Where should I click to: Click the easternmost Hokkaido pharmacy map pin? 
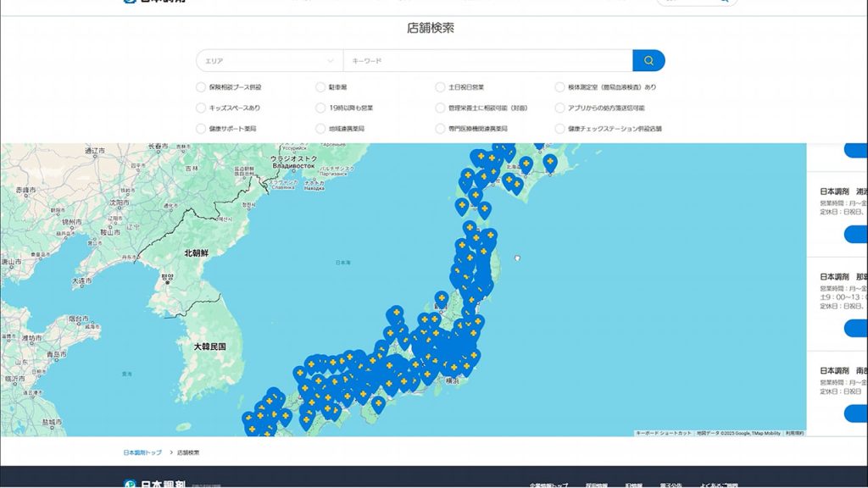click(x=549, y=162)
